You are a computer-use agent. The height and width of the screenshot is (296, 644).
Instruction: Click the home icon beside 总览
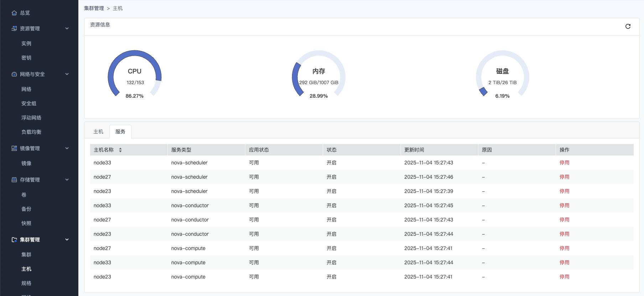(14, 13)
